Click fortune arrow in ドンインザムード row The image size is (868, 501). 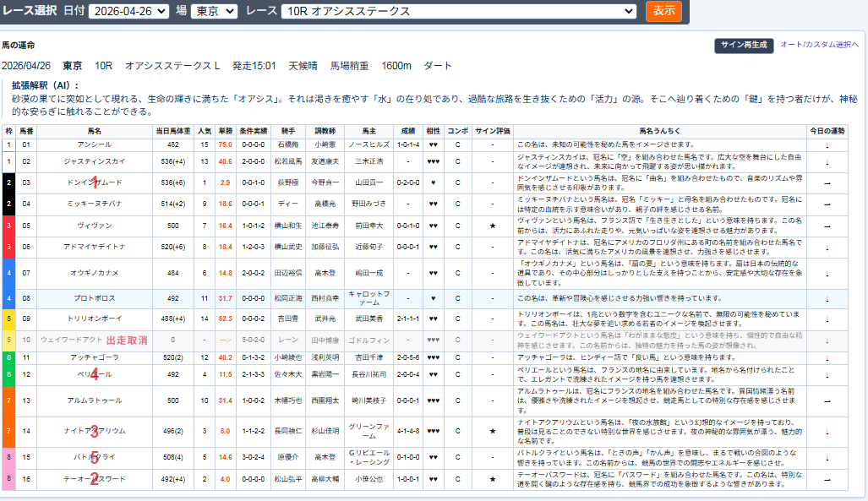pos(827,183)
